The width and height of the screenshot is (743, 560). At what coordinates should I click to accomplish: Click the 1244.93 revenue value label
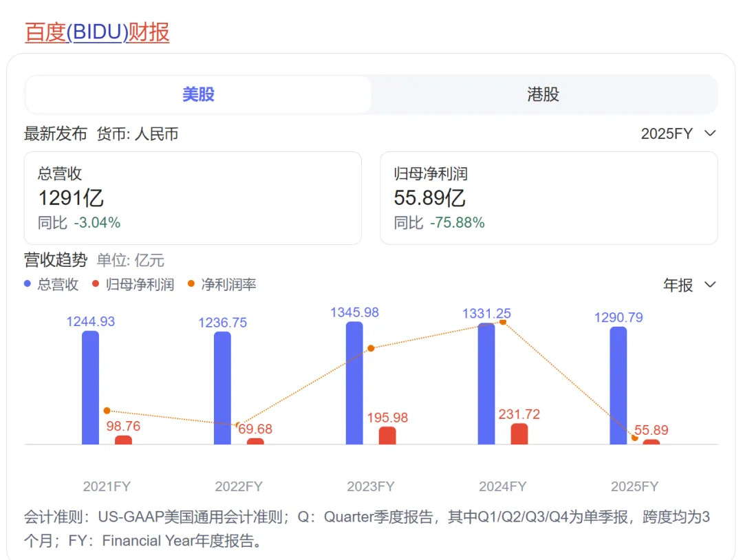[x=91, y=322]
